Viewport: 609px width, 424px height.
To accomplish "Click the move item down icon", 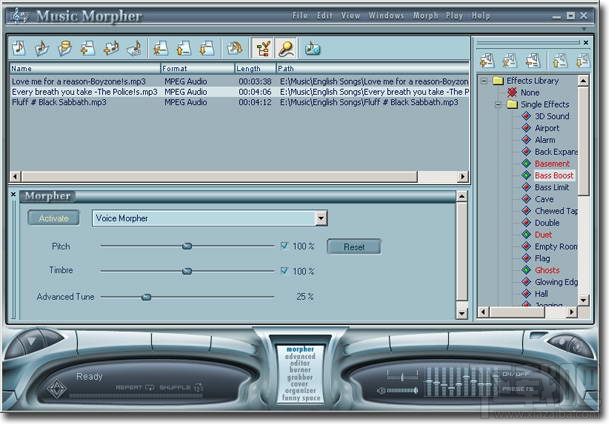I will click(207, 48).
